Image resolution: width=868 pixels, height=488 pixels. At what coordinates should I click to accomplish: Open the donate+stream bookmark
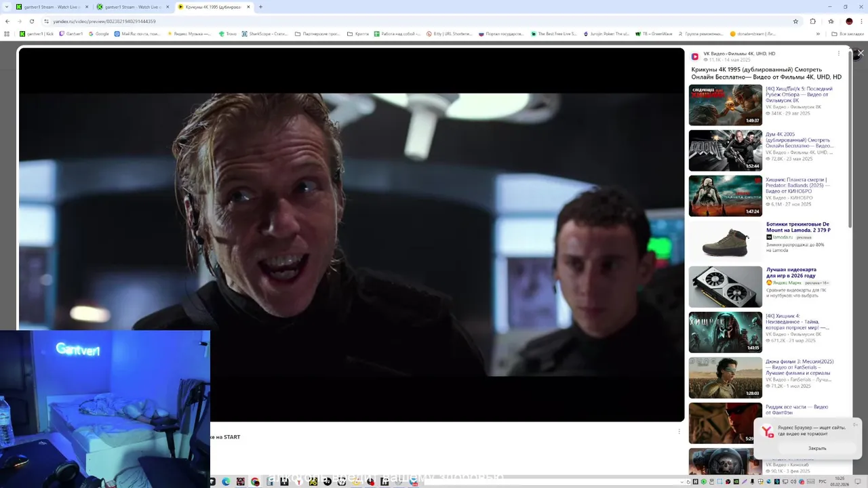753,33
